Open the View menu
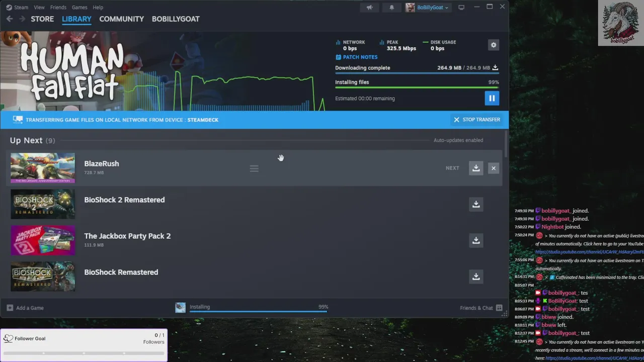 click(39, 8)
